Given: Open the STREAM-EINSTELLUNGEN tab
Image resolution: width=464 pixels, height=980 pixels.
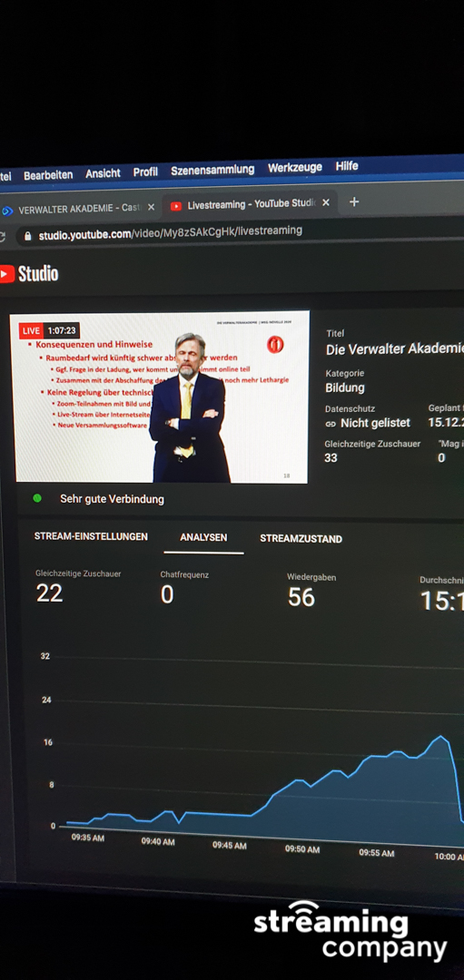Looking at the screenshot, I should click(x=92, y=536).
